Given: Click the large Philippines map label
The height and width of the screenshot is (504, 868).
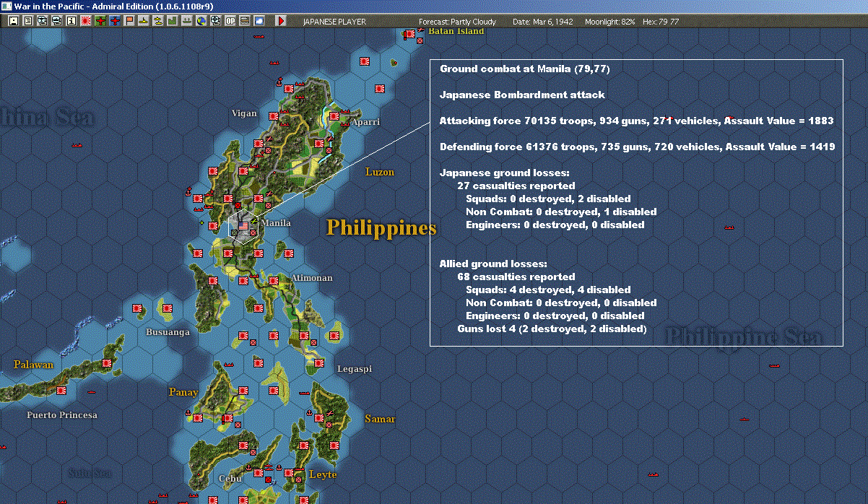Looking at the screenshot, I should coord(381,228).
